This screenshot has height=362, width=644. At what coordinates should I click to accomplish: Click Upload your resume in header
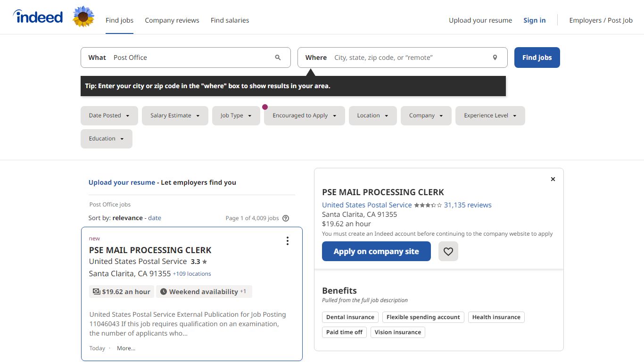point(480,20)
